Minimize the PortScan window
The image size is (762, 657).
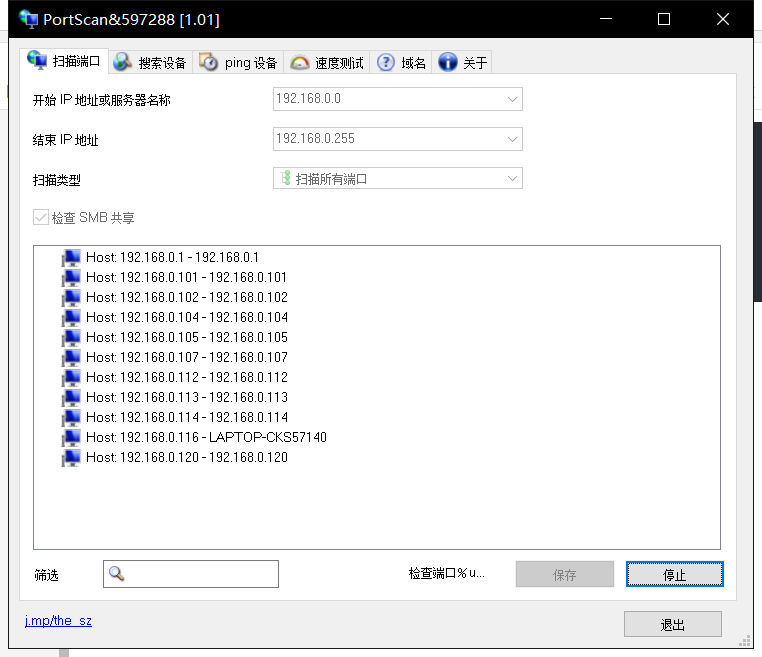[606, 19]
